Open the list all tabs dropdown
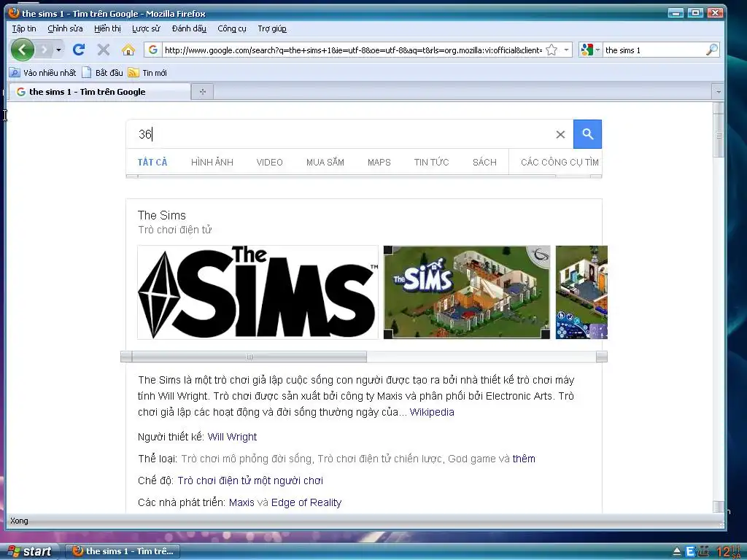747x560 pixels. [x=718, y=91]
